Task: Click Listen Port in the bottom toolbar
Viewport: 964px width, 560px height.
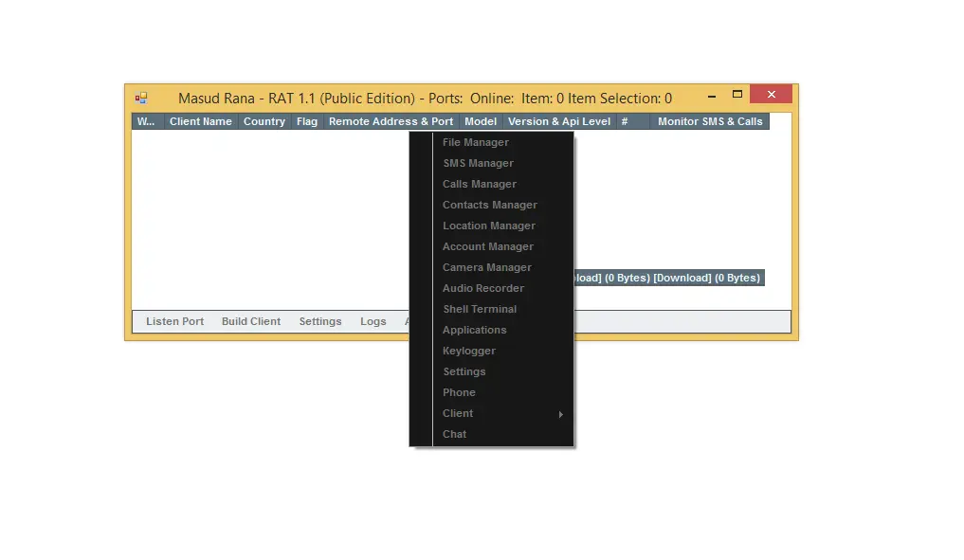Action: [x=174, y=321]
